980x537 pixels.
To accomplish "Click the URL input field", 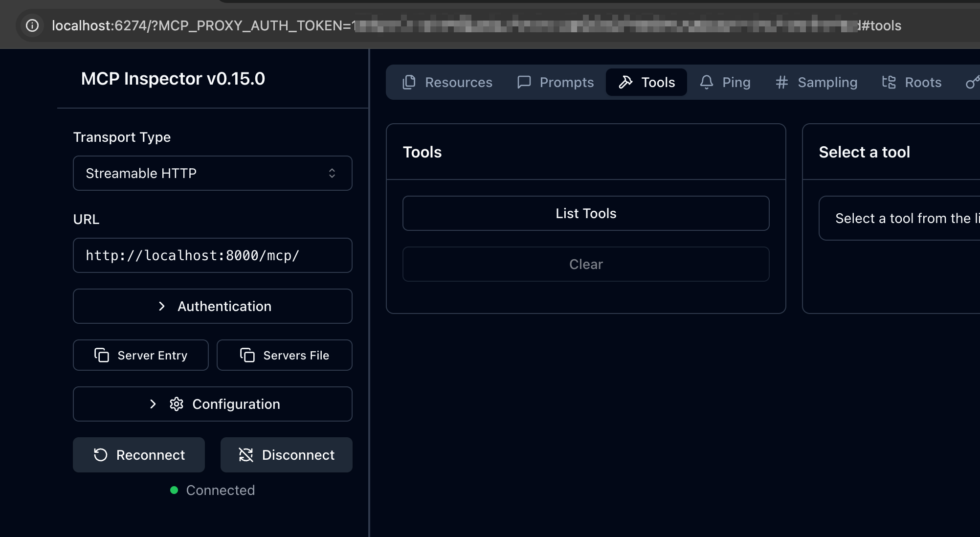I will [x=212, y=255].
